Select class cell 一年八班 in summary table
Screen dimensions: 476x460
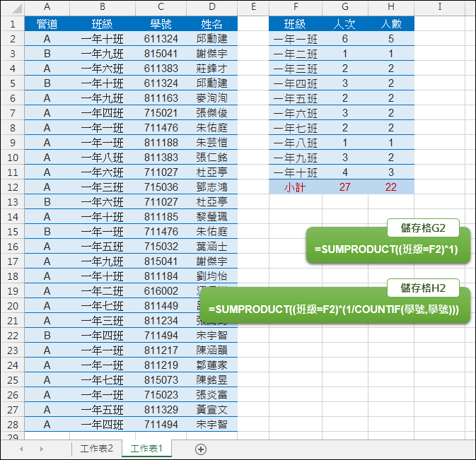(x=296, y=143)
